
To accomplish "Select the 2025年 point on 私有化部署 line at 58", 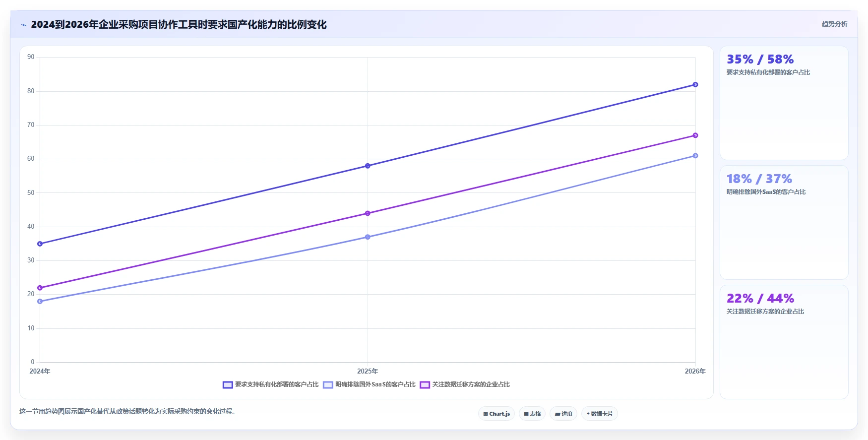I will click(x=368, y=166).
